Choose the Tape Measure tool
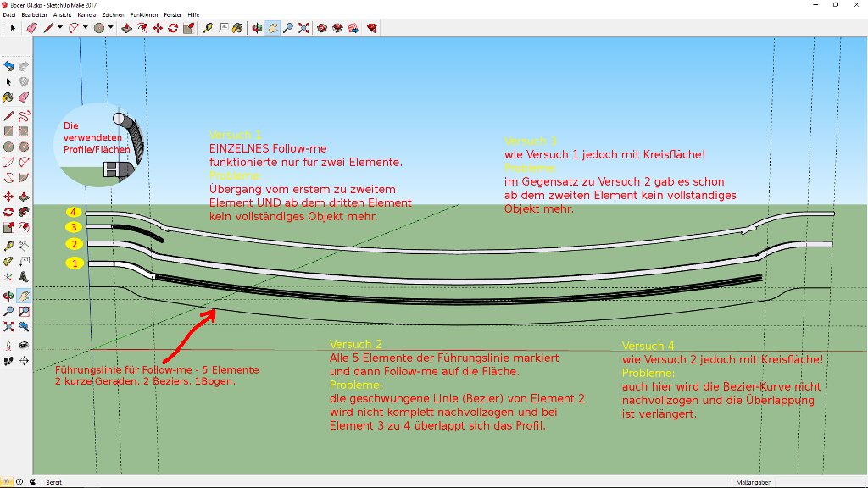This screenshot has height=488, width=868. (207, 28)
